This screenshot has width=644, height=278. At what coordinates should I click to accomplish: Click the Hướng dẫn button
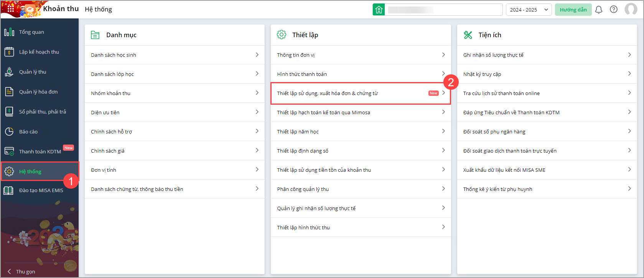coord(573,10)
